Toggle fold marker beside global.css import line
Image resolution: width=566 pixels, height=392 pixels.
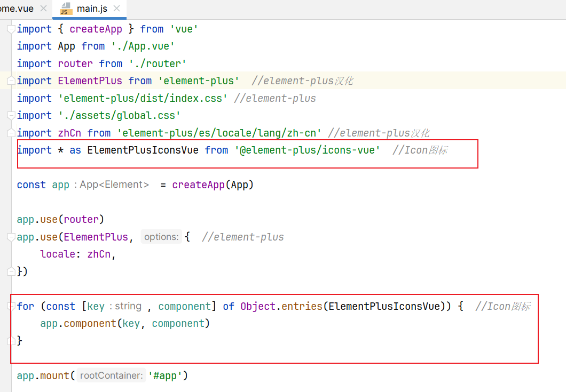coord(11,115)
